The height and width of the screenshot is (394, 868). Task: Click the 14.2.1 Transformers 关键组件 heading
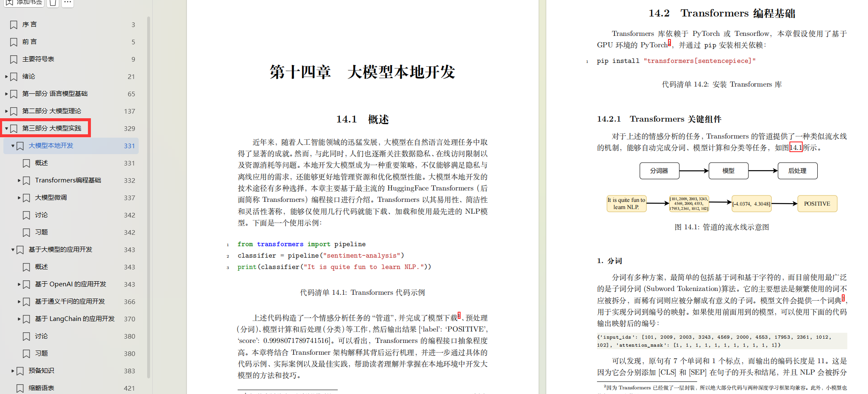(659, 119)
